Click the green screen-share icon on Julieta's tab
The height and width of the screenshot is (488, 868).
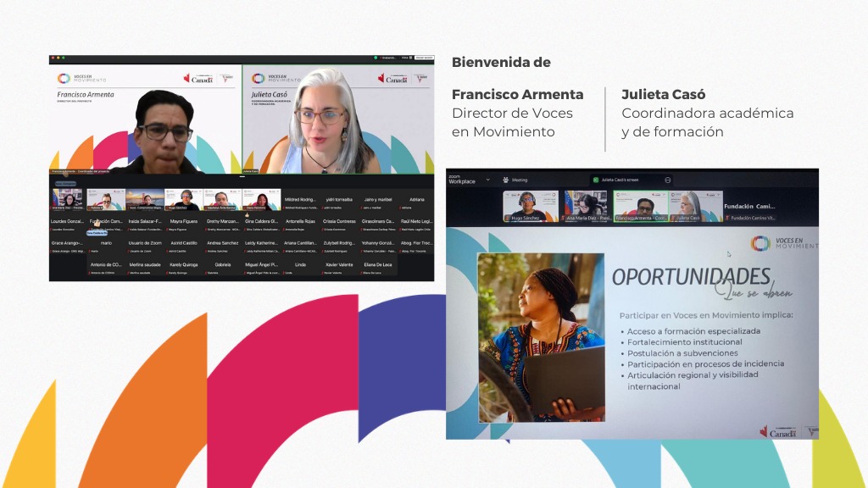click(x=596, y=180)
